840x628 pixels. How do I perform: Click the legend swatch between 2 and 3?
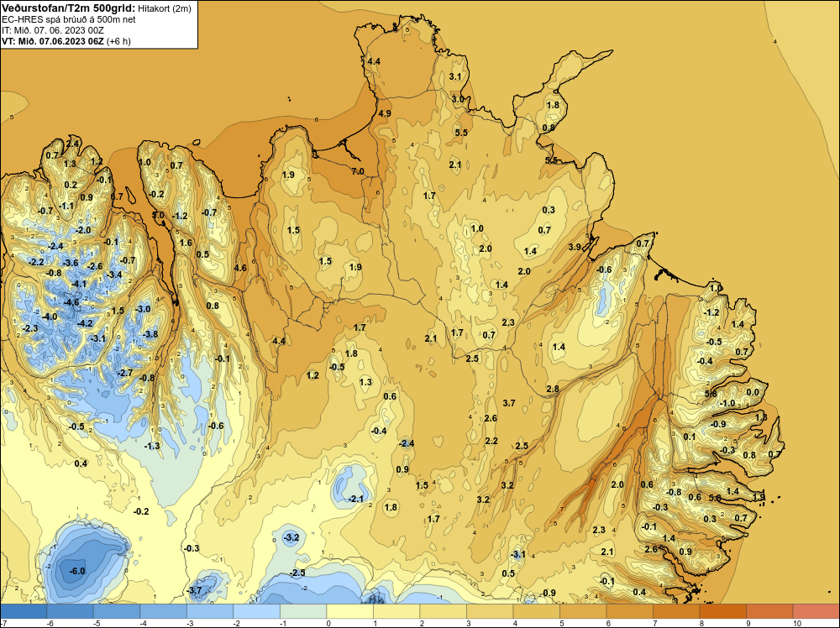point(443,611)
